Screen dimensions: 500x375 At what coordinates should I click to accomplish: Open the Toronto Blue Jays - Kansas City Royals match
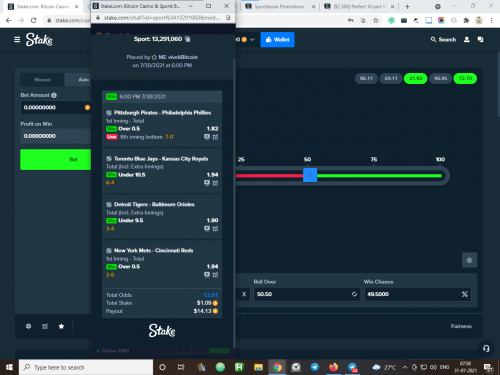coord(161,159)
